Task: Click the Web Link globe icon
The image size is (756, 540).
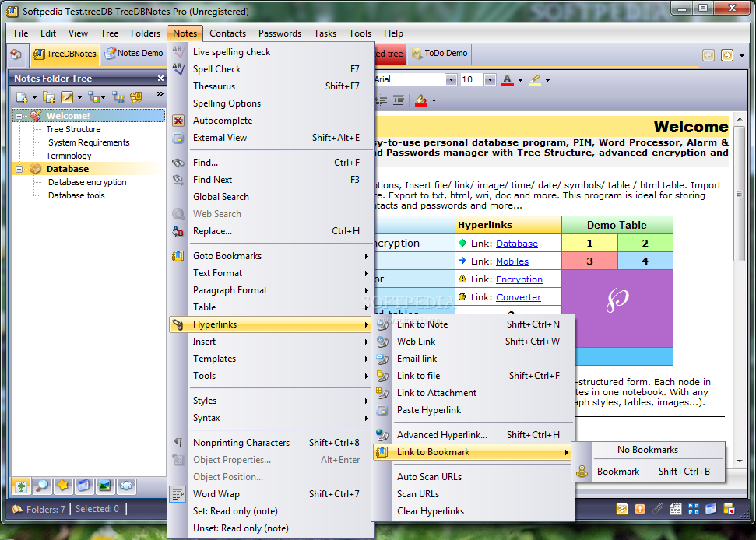Action: point(382,342)
